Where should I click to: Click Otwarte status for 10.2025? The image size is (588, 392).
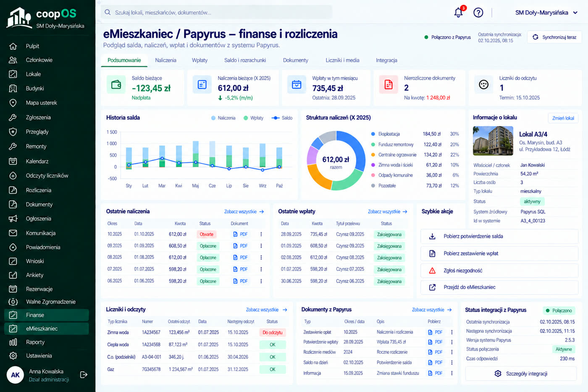pyautogui.click(x=207, y=234)
